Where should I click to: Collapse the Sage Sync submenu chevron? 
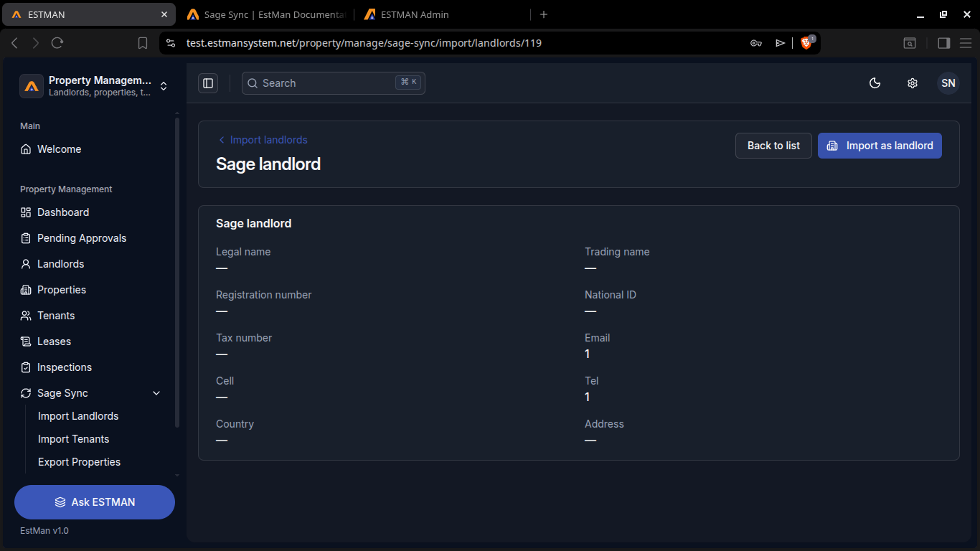(157, 393)
